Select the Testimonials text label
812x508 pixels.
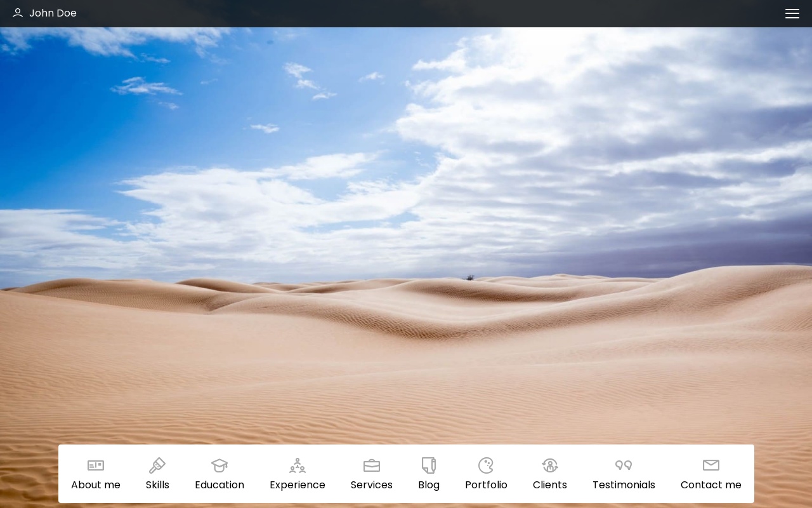[x=624, y=485]
